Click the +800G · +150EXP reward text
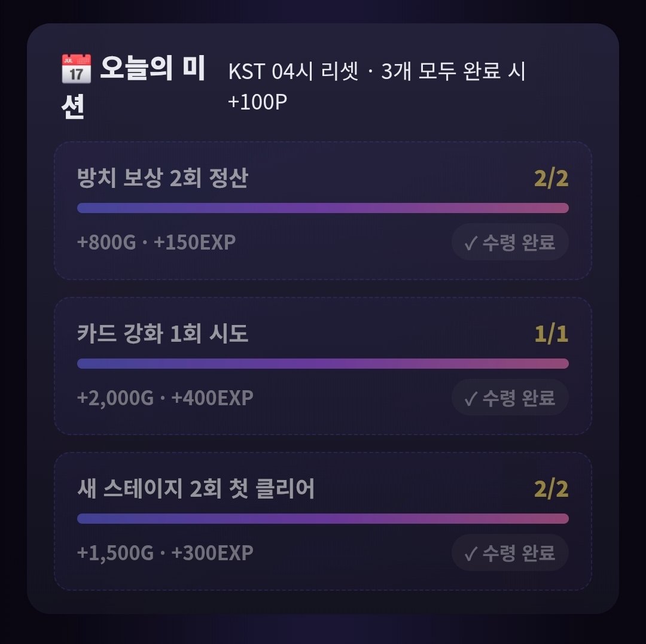 pyautogui.click(x=156, y=242)
